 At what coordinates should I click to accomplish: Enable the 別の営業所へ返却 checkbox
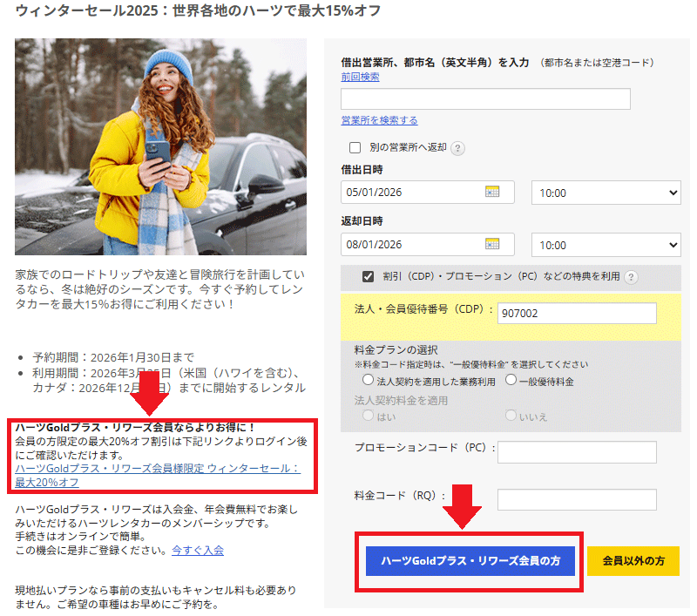[355, 148]
